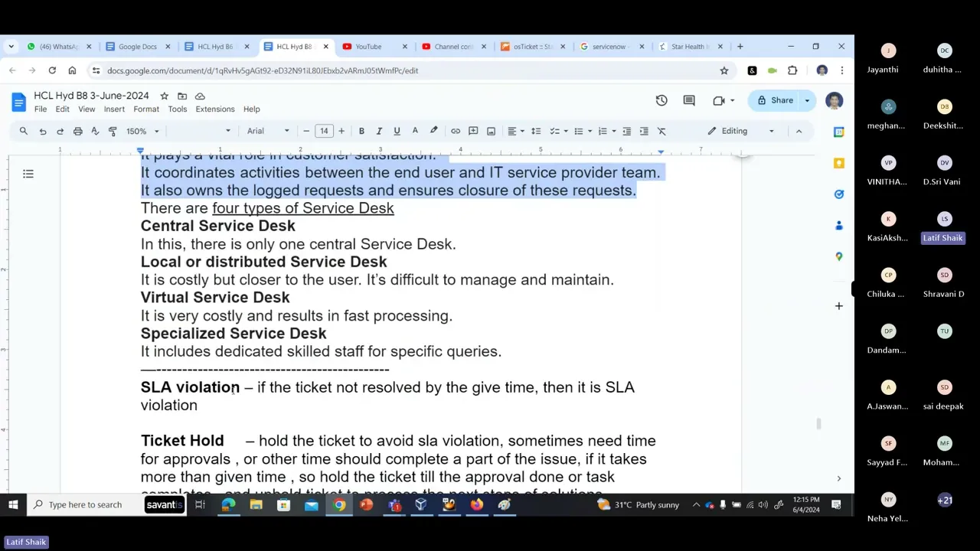Screen dimensions: 980x551
Task: Star the HCL Hyd B8 document
Action: pyautogui.click(x=164, y=96)
